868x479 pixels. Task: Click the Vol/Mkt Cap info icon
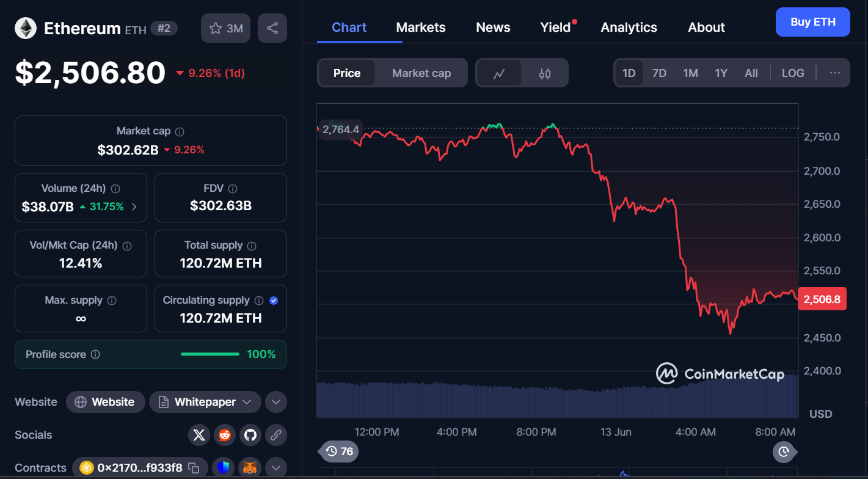(x=127, y=246)
